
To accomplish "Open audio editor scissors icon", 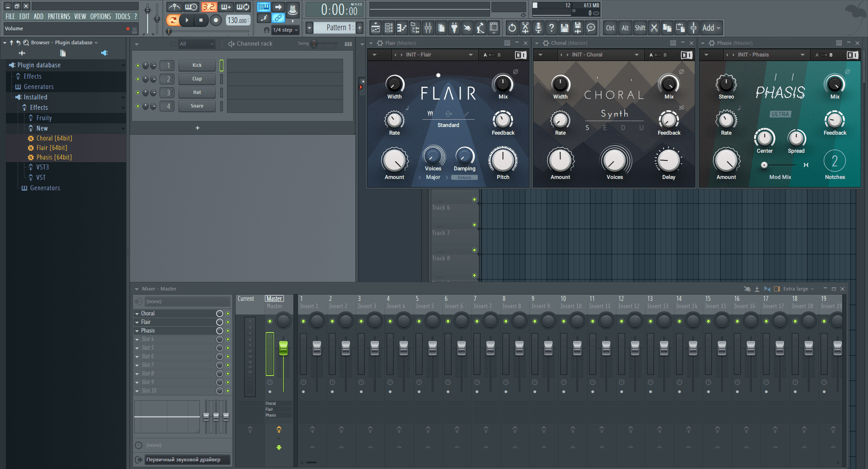I will (525, 28).
